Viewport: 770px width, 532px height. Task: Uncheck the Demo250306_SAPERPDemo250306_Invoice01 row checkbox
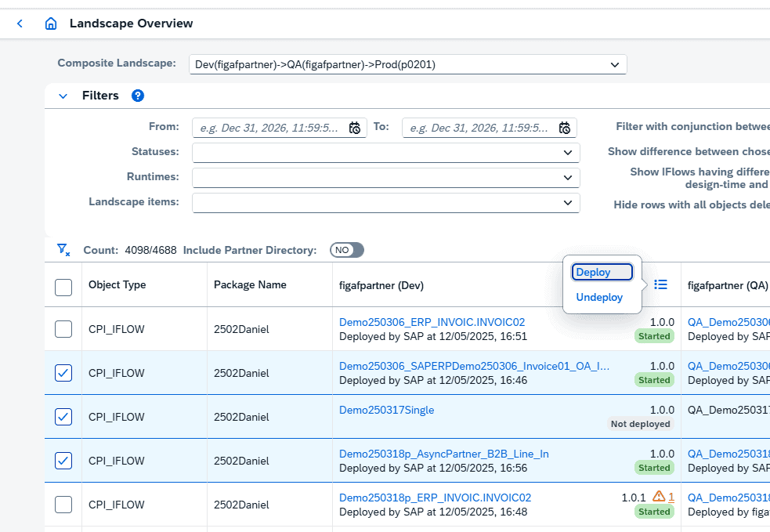[x=63, y=373]
